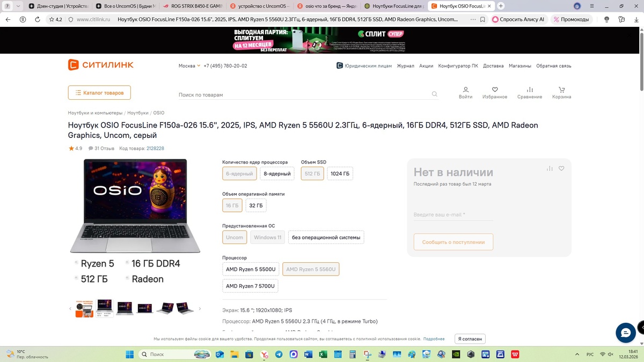Open Подробнее cookie policy link
Image resolution: width=644 pixels, height=362 pixels.
[x=434, y=339]
